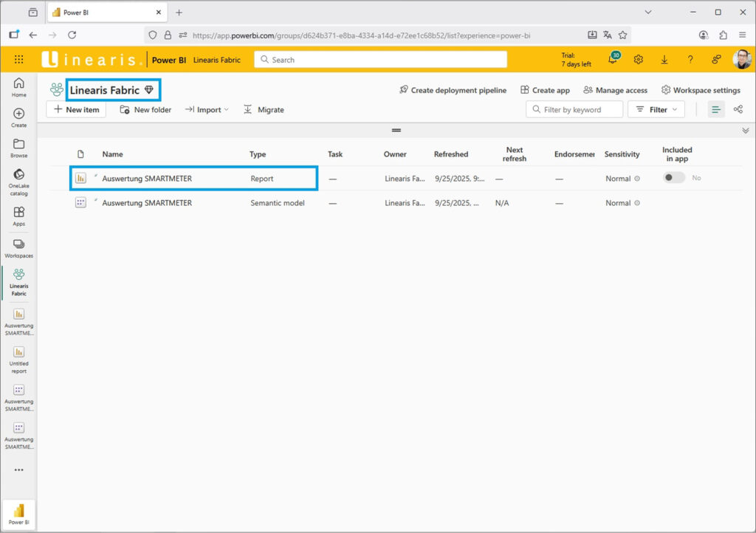756x533 pixels.
Task: Go to Home in left navigation
Action: [18, 87]
